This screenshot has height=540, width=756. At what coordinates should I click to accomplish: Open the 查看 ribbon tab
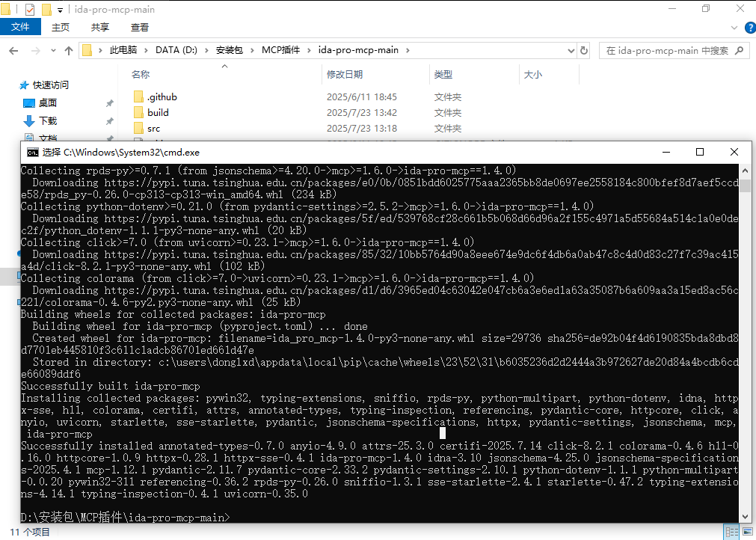click(x=140, y=28)
